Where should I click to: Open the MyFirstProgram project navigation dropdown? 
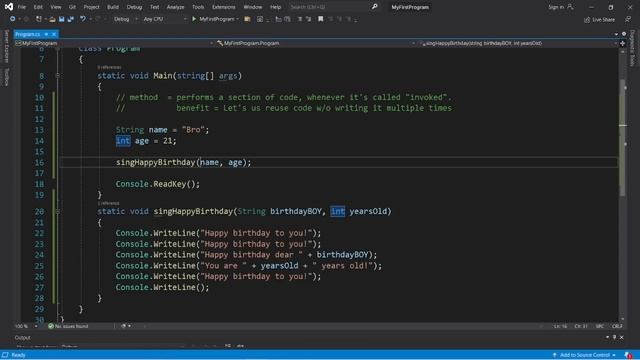[x=114, y=43]
